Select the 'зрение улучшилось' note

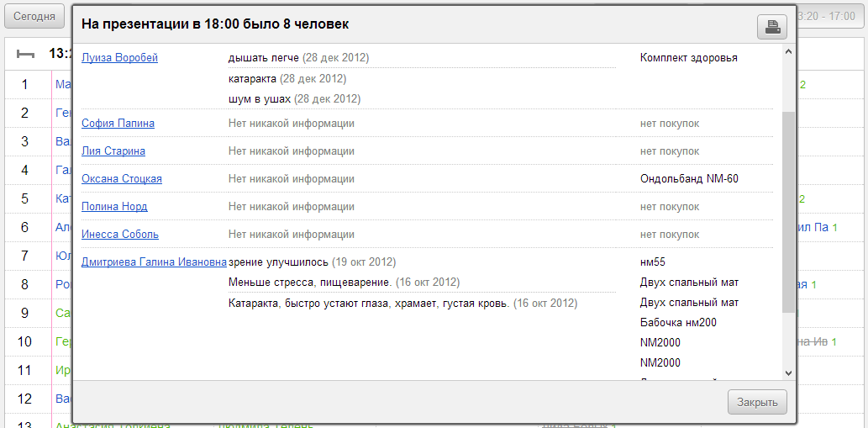pos(278,262)
